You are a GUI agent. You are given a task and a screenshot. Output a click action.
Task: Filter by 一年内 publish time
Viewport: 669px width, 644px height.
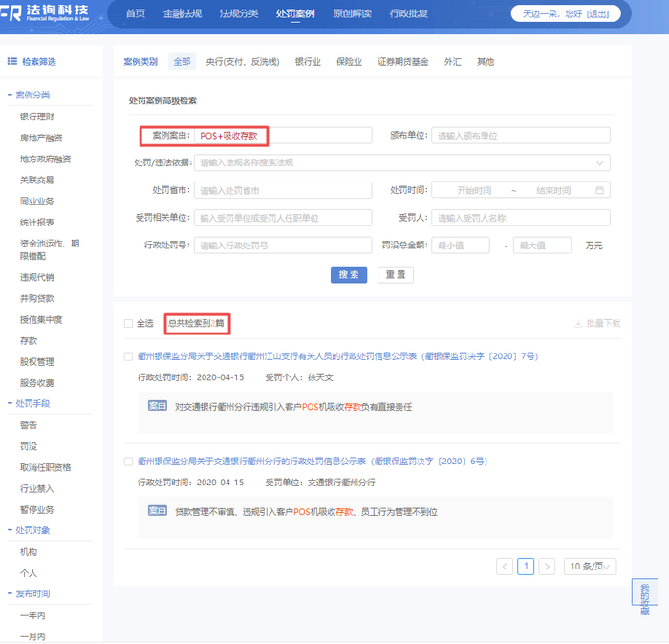click(32, 615)
